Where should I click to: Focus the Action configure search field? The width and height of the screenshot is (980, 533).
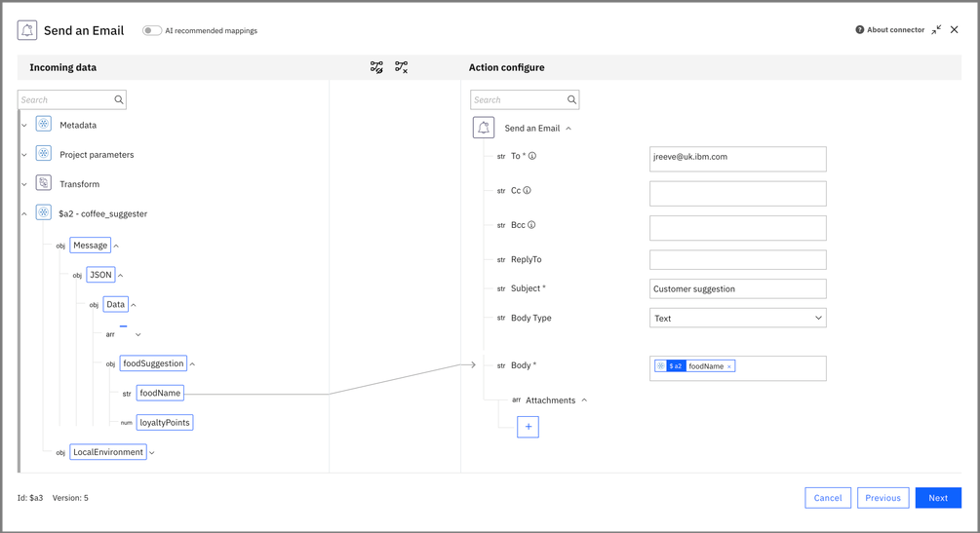[525, 100]
